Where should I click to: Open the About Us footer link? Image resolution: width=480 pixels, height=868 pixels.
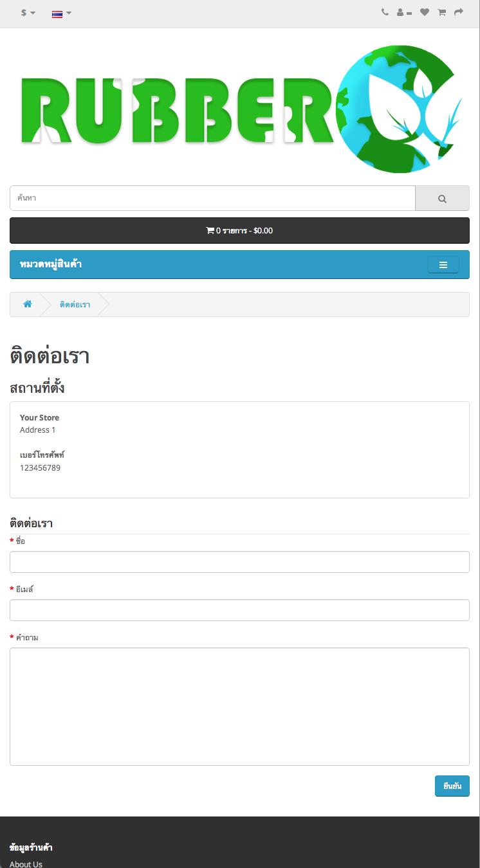click(x=26, y=864)
